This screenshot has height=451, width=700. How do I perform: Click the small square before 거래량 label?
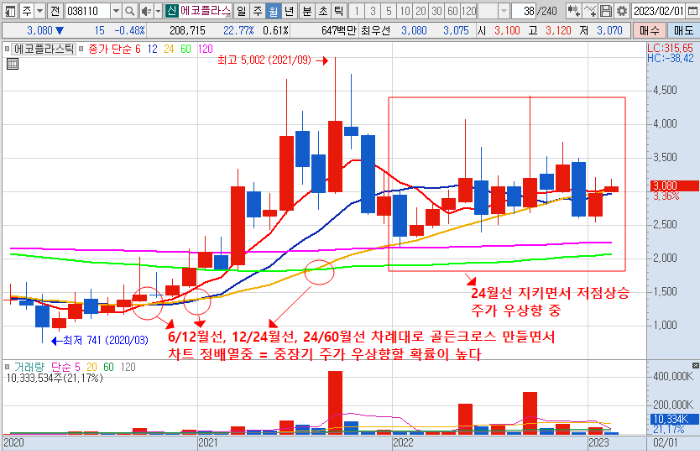click(7, 367)
